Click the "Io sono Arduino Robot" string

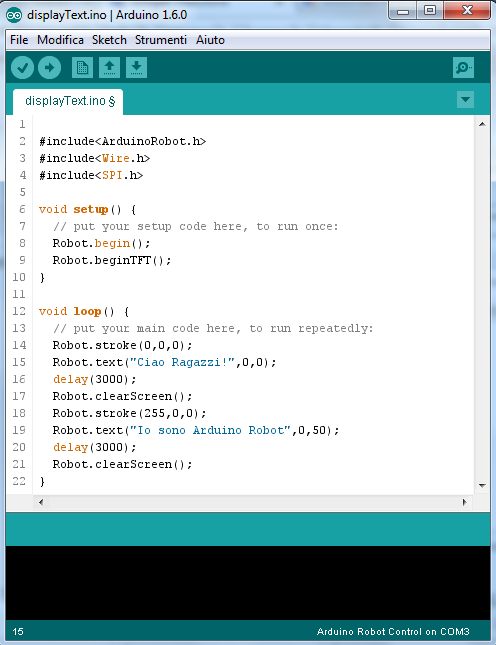(210, 430)
